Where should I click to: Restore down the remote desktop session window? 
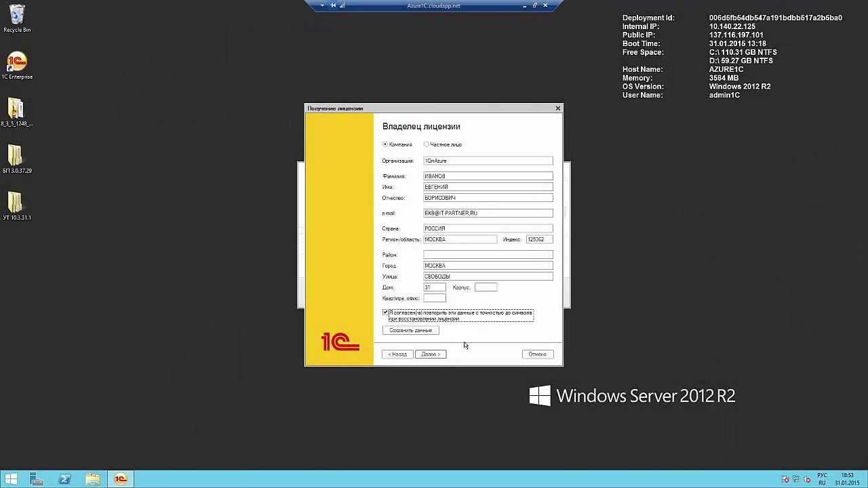[x=535, y=5]
